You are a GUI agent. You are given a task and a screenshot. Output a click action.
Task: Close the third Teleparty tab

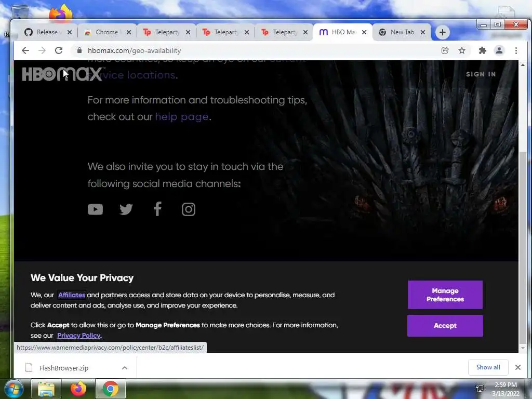pyautogui.click(x=305, y=32)
